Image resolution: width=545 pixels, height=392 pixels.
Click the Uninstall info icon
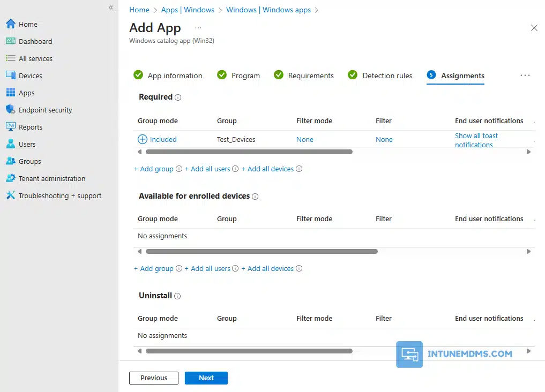[177, 296]
